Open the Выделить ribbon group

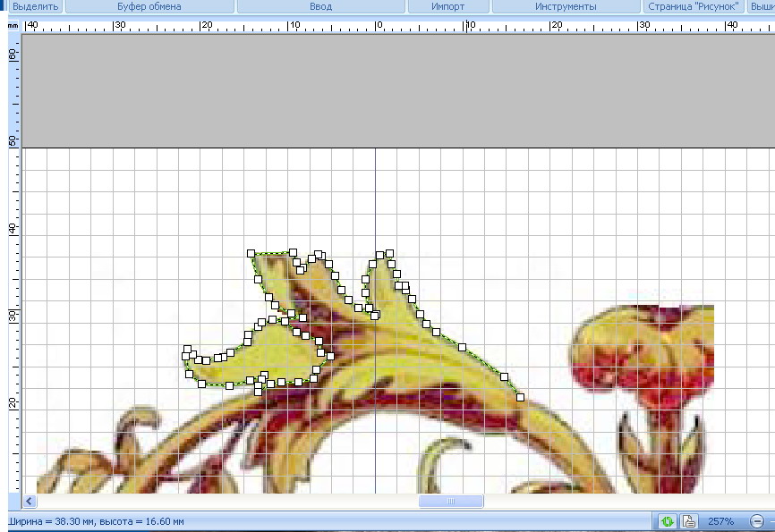tap(34, 6)
